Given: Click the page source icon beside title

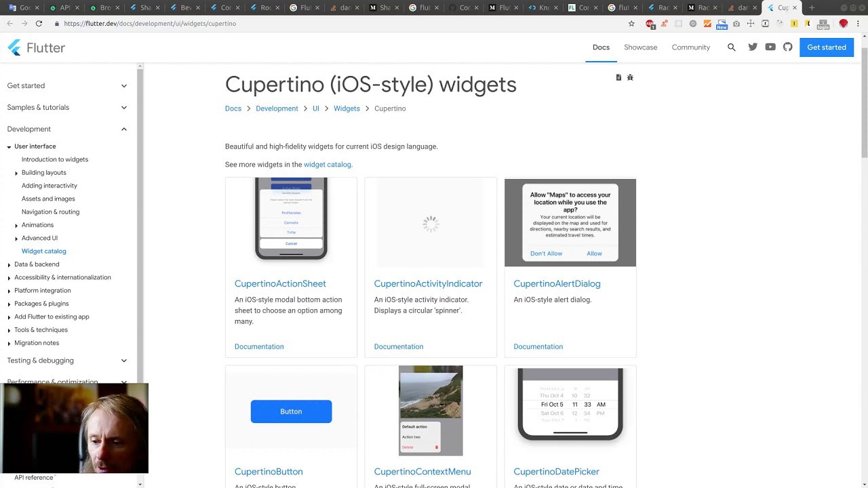Looking at the screenshot, I should (618, 77).
